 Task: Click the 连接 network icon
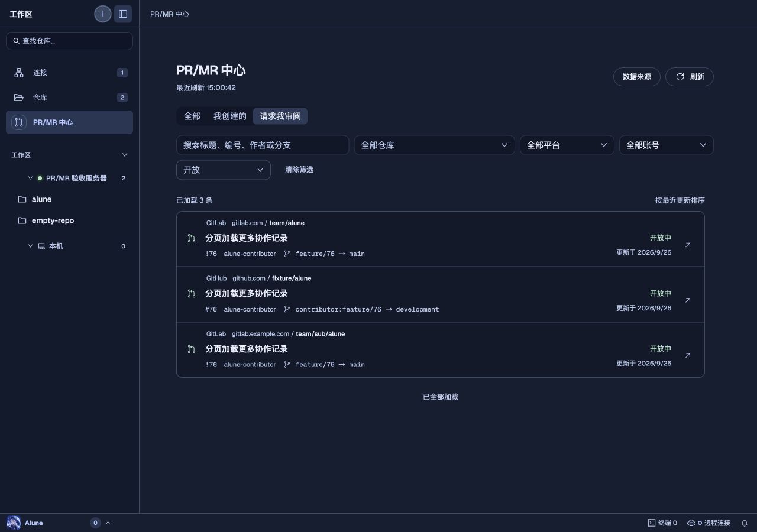pos(19,73)
